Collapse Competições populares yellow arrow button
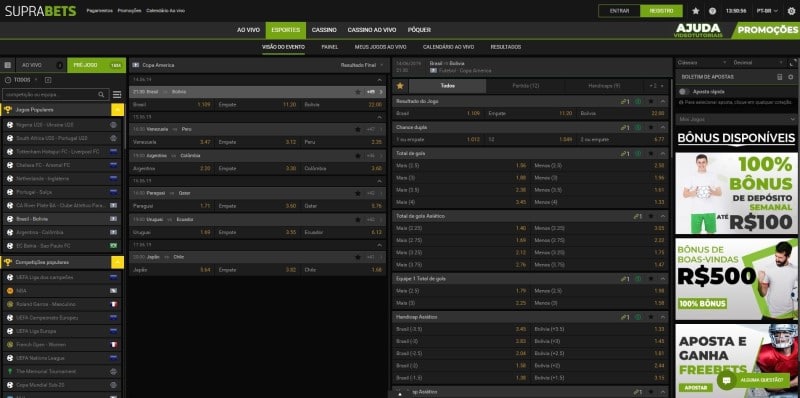The image size is (800, 398). pyautogui.click(x=117, y=262)
